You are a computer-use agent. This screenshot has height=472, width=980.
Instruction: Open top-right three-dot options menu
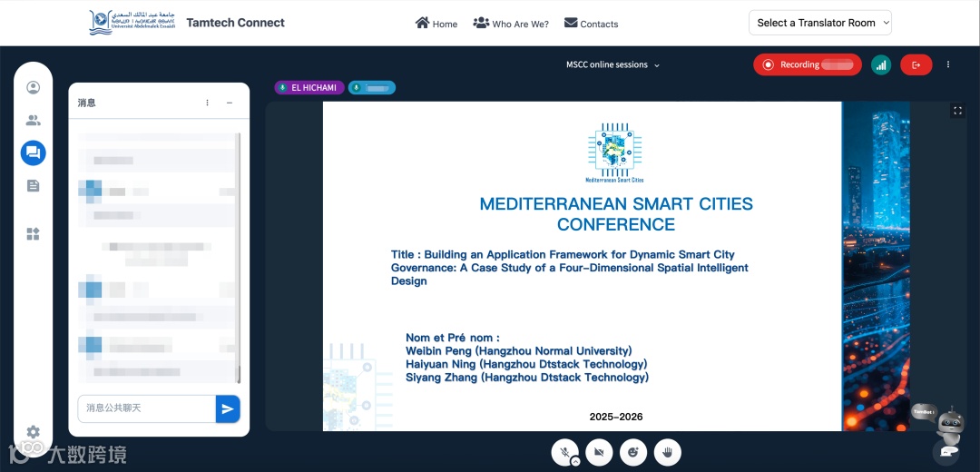coord(948,64)
